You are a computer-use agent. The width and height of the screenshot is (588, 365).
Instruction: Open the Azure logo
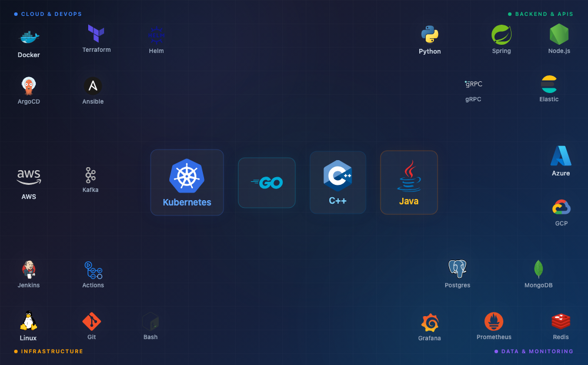[x=560, y=156]
